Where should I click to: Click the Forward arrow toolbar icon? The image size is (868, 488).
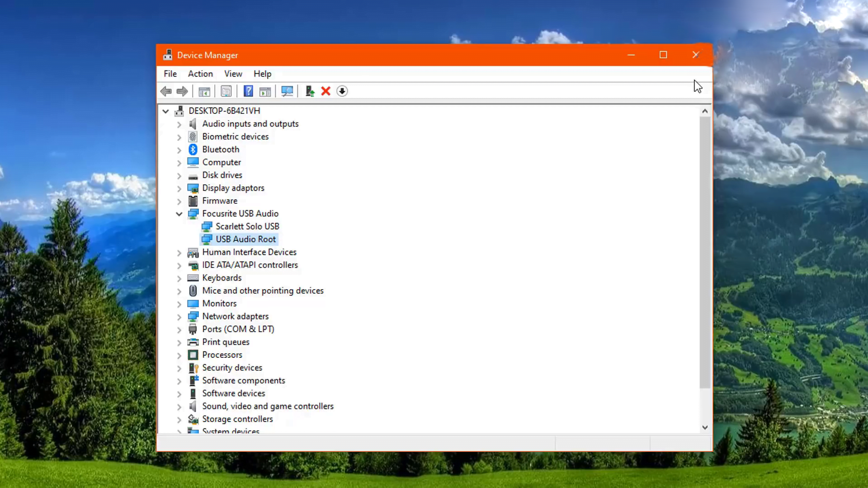tap(182, 91)
